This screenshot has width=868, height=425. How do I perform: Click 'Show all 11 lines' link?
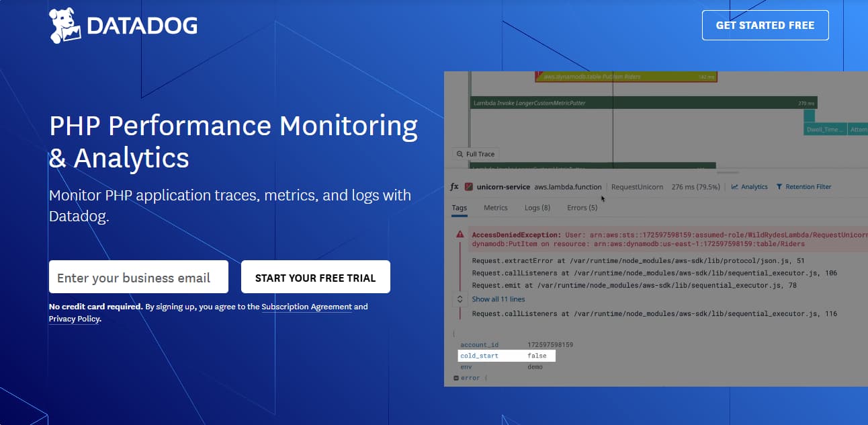point(498,299)
